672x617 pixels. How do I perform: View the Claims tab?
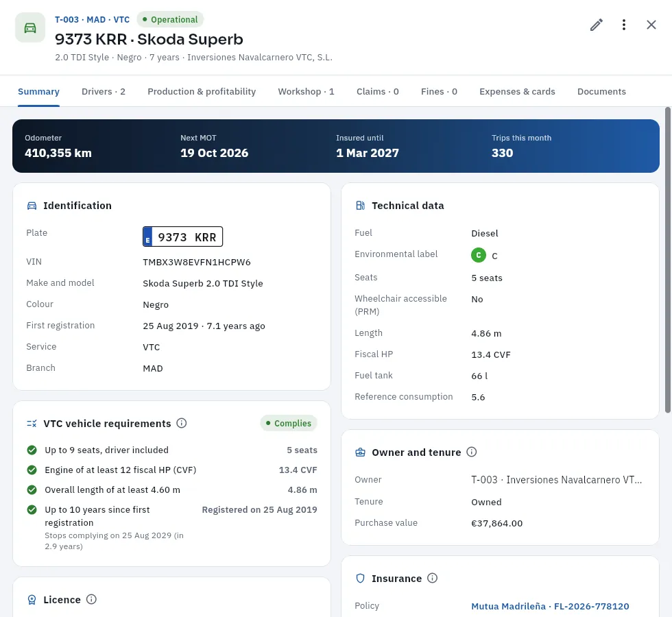pyautogui.click(x=378, y=92)
